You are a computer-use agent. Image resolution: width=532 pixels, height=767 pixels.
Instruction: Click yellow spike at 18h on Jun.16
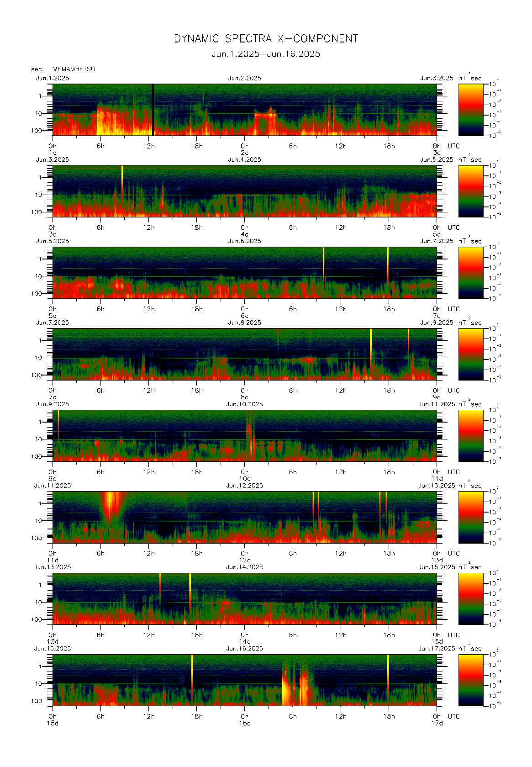[x=388, y=676]
